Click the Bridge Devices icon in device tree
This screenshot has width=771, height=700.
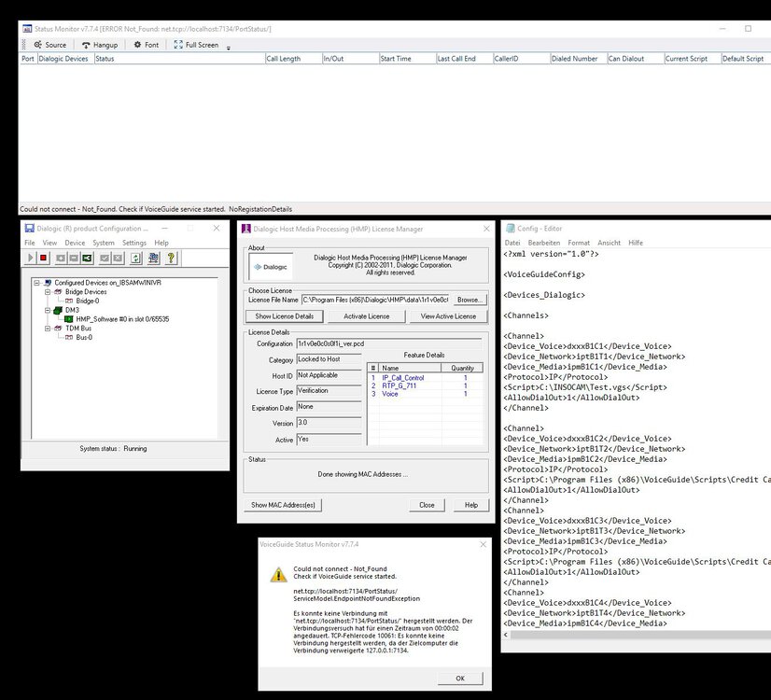58,292
